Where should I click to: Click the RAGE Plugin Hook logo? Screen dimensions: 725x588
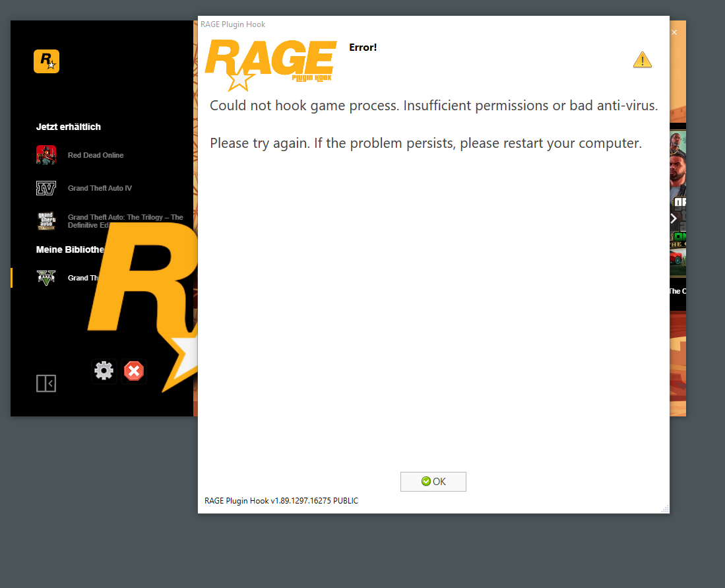pyautogui.click(x=270, y=65)
